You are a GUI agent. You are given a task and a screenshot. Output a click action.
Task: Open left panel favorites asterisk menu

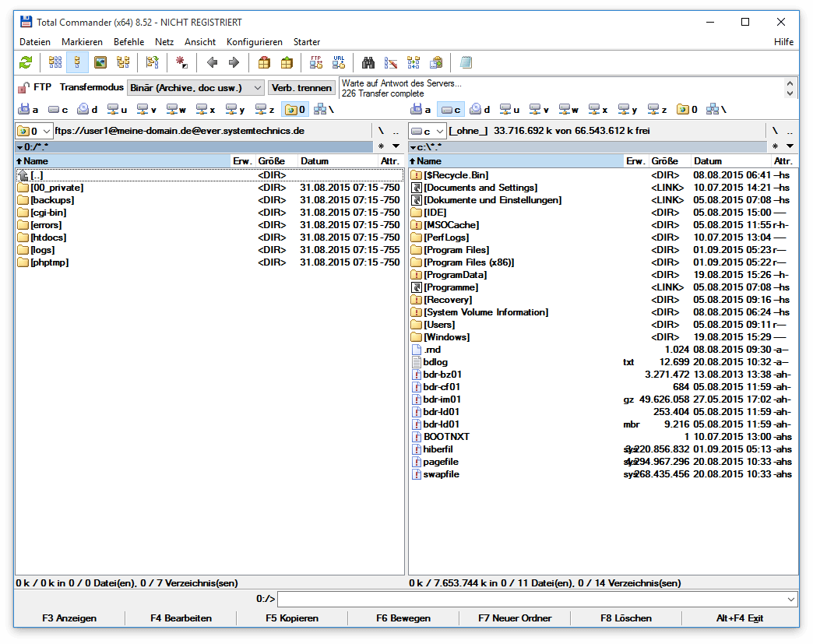pos(381,146)
